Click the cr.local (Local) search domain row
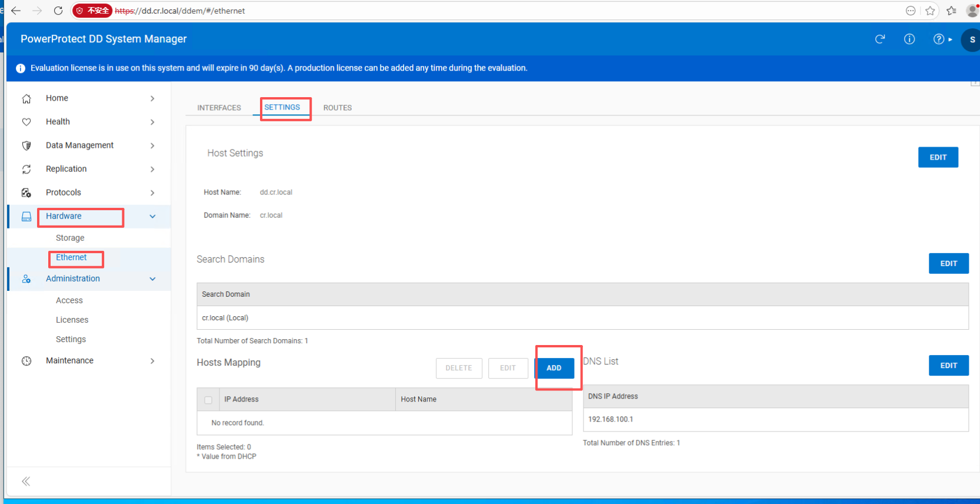This screenshot has height=504, width=980. 582,318
